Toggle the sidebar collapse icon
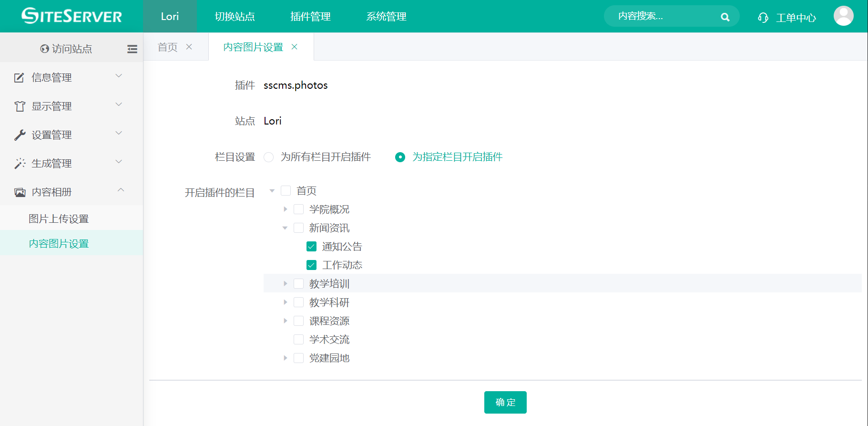Image resolution: width=868 pixels, height=426 pixels. [132, 49]
